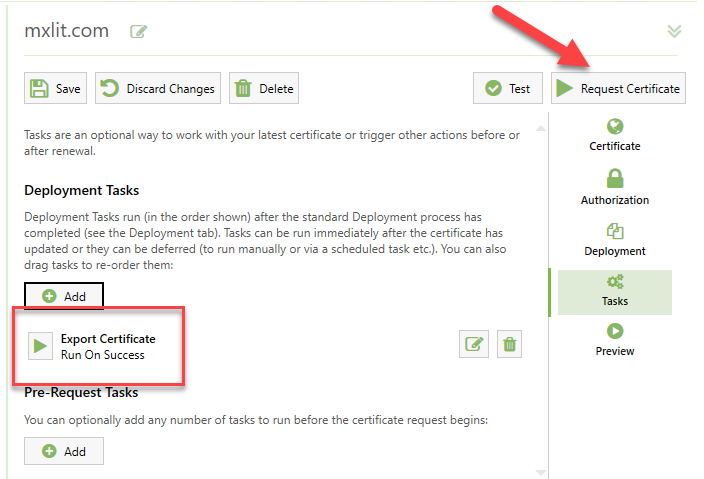The image size is (704, 479).
Task: Run the Test button
Action: pyautogui.click(x=507, y=88)
